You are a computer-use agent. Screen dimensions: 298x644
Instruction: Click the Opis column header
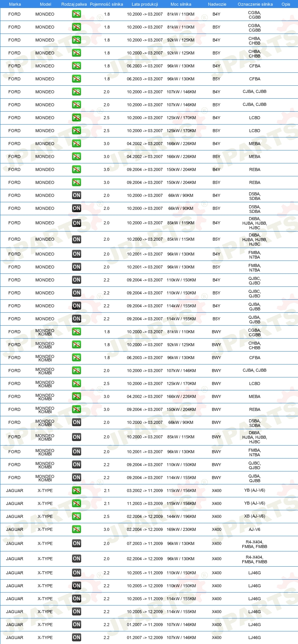[x=286, y=4]
